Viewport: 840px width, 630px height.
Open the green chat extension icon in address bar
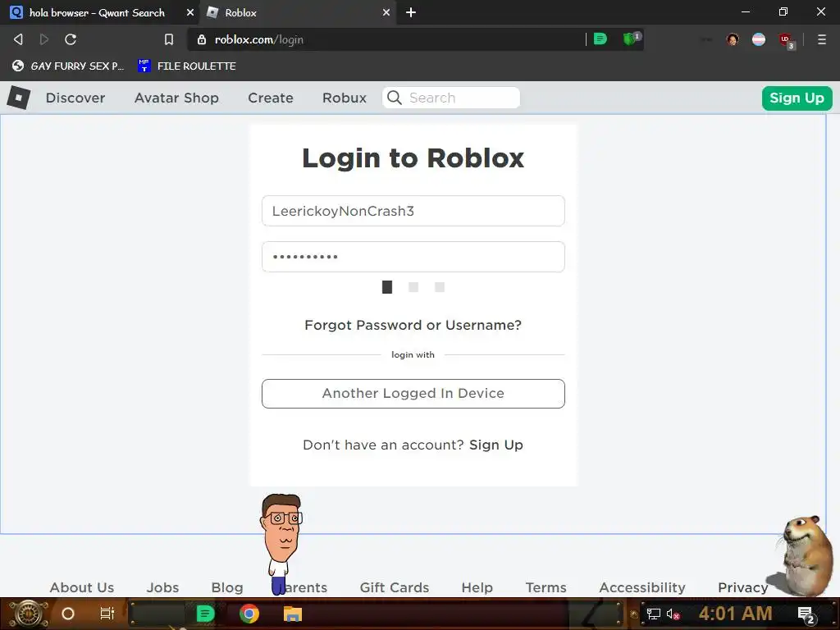[600, 39]
